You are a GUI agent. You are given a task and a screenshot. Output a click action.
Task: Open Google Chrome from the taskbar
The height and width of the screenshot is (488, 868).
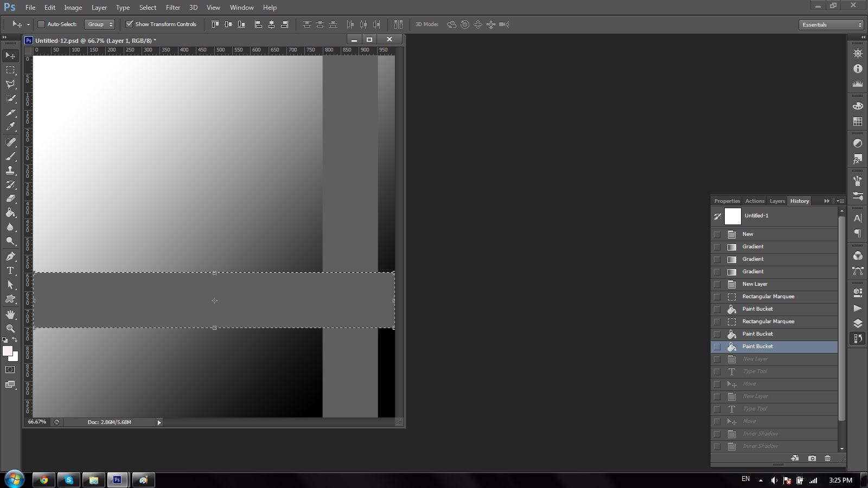pos(43,480)
